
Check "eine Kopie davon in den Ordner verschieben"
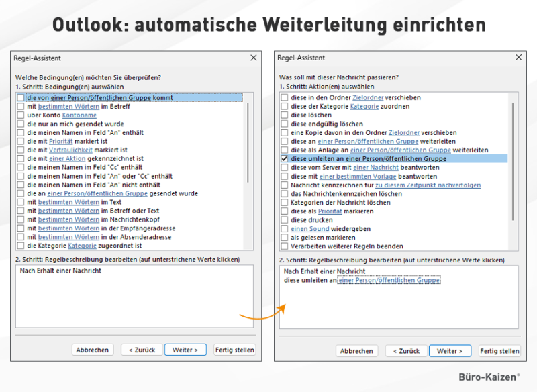pyautogui.click(x=284, y=132)
